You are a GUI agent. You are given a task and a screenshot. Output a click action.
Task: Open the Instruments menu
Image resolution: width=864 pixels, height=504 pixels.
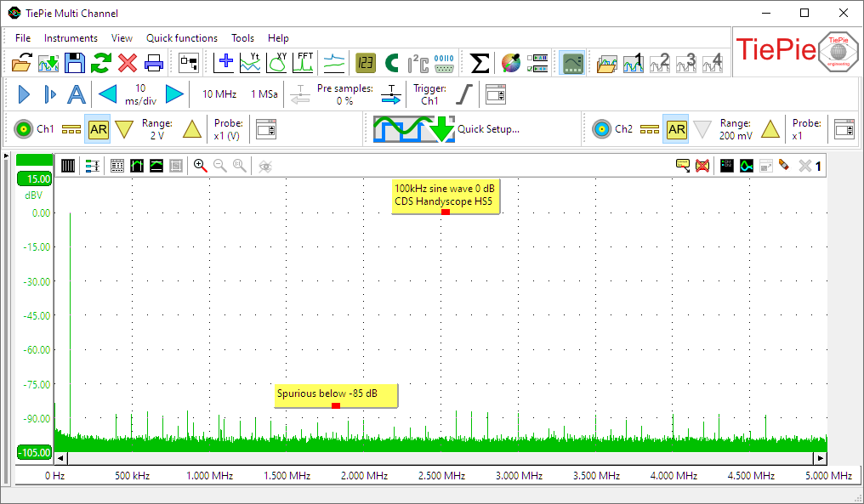click(71, 38)
